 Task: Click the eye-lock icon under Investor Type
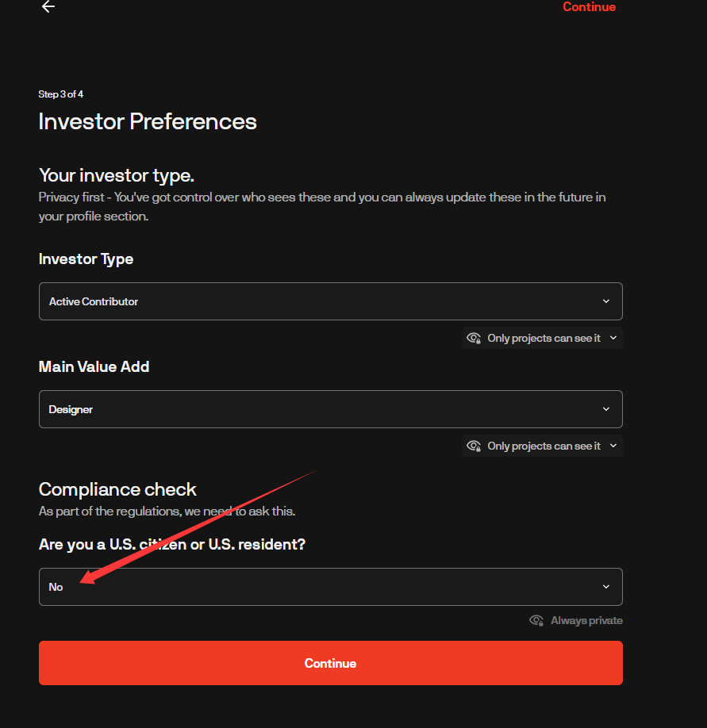tap(474, 338)
